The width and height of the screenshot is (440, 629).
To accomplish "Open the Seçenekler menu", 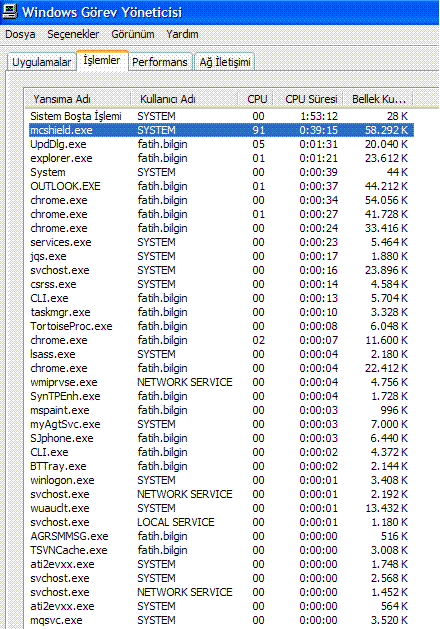I will click(x=73, y=34).
